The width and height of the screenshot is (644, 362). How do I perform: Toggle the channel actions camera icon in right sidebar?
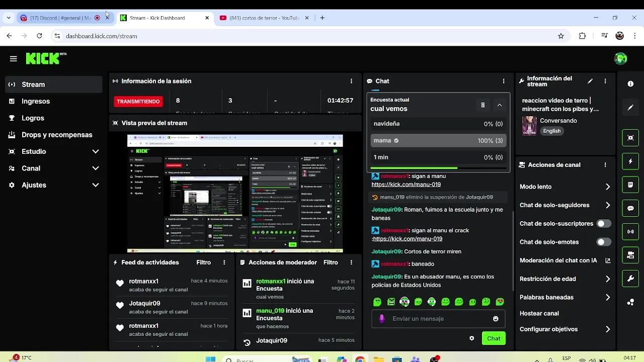pos(630,255)
